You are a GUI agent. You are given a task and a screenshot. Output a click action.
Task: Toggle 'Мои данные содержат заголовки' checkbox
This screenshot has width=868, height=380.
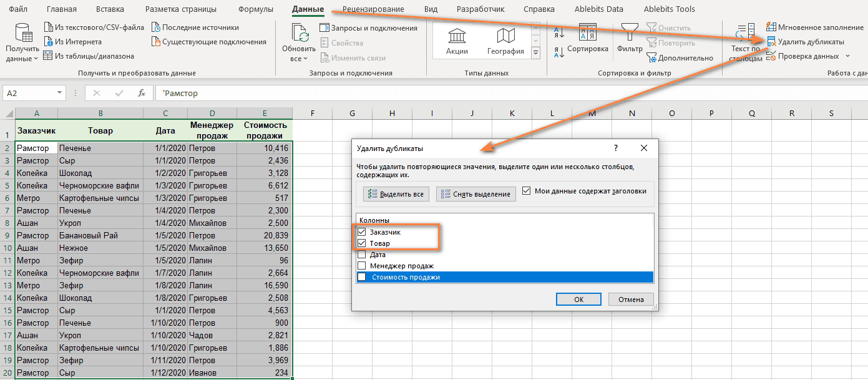[526, 191]
